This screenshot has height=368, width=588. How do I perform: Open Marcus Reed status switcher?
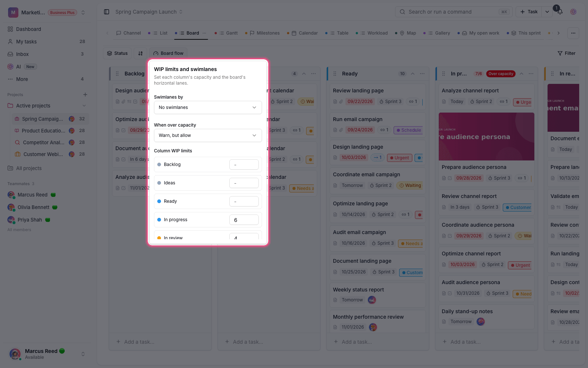point(47,354)
